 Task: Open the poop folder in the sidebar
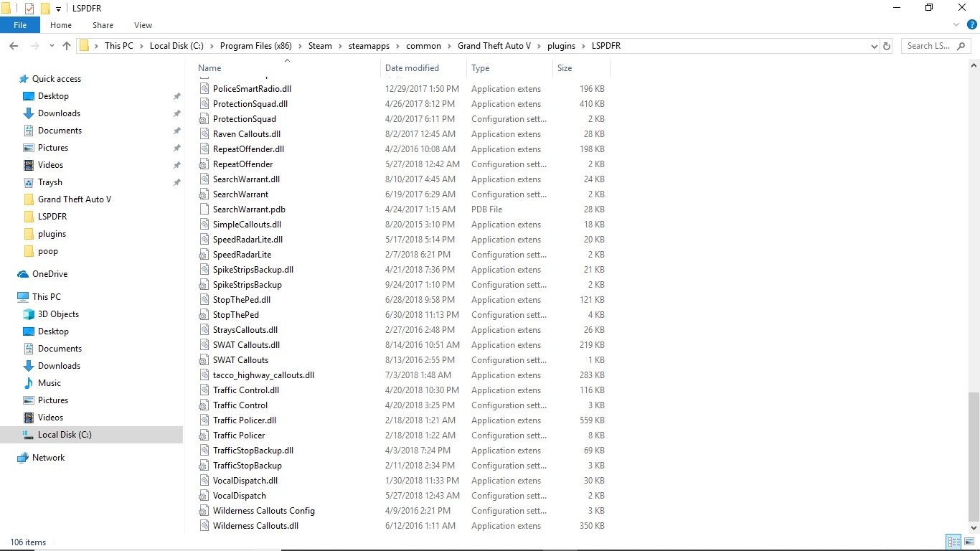[48, 251]
